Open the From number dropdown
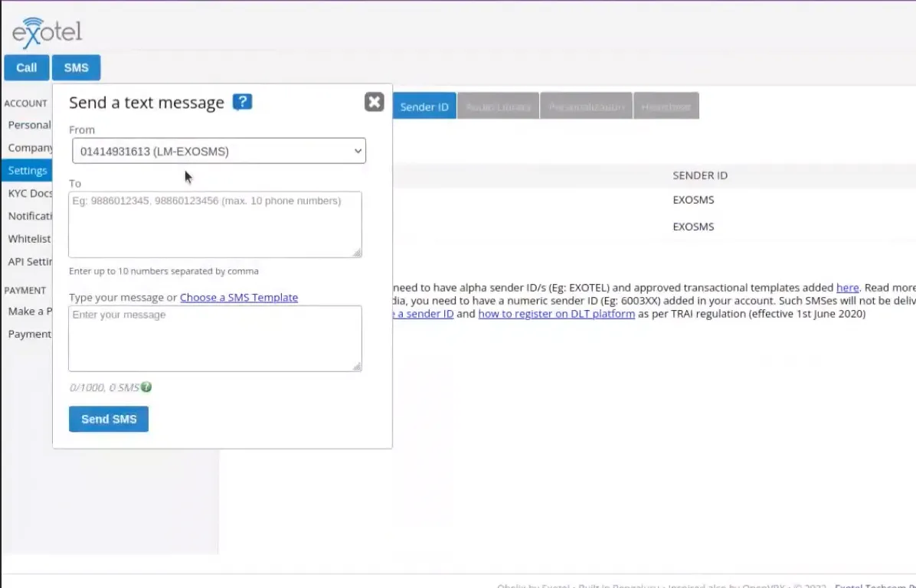916x588 pixels. point(219,152)
